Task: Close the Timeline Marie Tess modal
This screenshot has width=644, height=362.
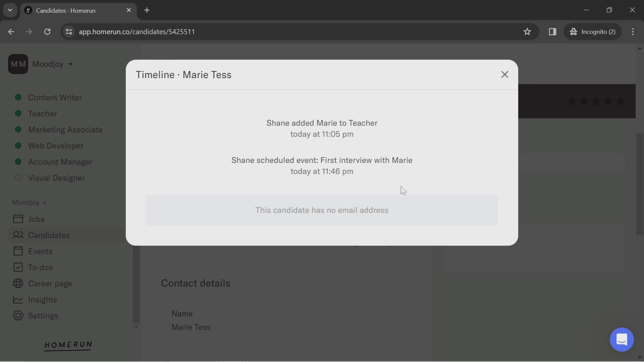Action: click(x=504, y=74)
